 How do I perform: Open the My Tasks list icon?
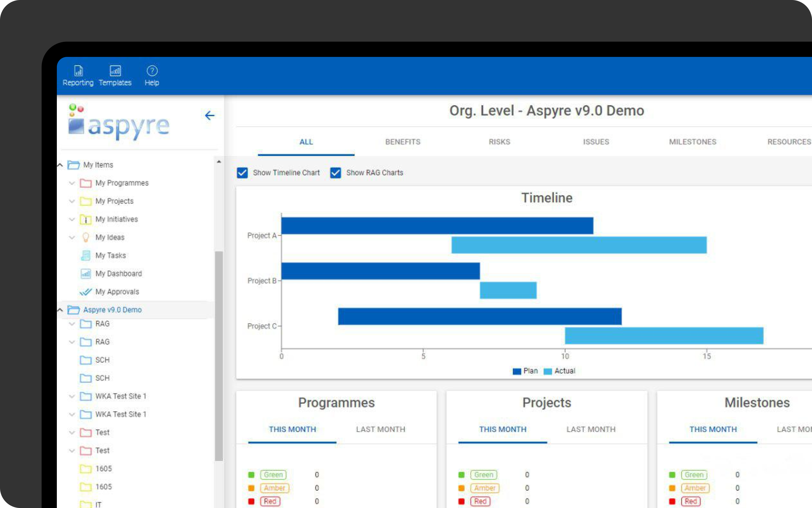[86, 256]
